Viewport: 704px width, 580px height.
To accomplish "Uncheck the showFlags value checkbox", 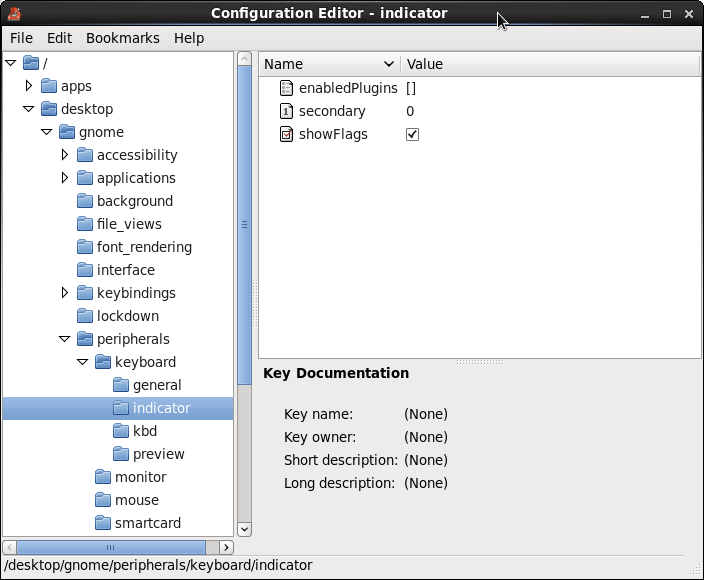I will [412, 134].
